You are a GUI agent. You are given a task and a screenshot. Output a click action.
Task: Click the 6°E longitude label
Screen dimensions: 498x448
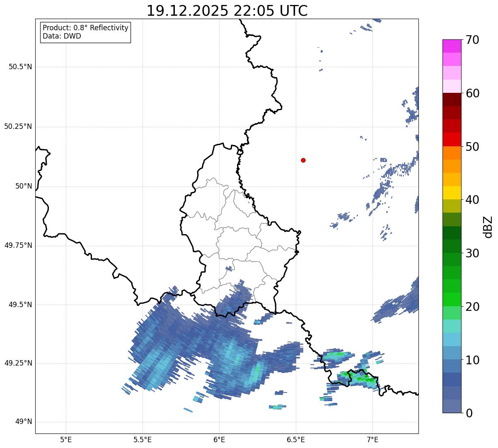pyautogui.click(x=219, y=439)
